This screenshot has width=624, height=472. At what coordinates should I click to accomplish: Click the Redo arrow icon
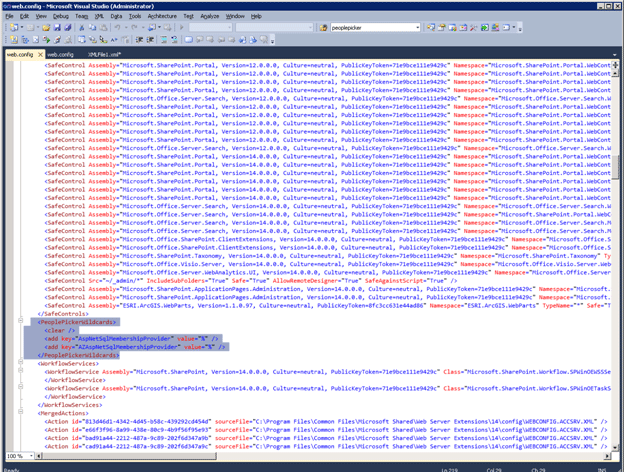(x=134, y=27)
